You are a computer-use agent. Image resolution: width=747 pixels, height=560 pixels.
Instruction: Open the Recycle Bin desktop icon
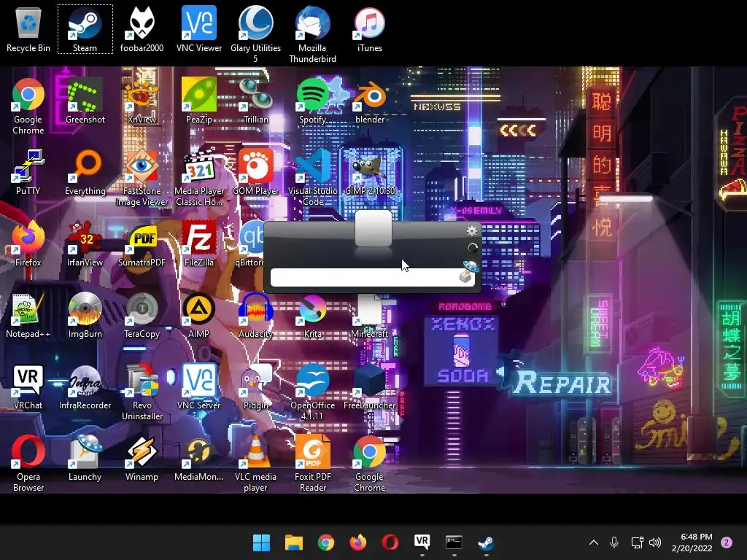pos(28,29)
